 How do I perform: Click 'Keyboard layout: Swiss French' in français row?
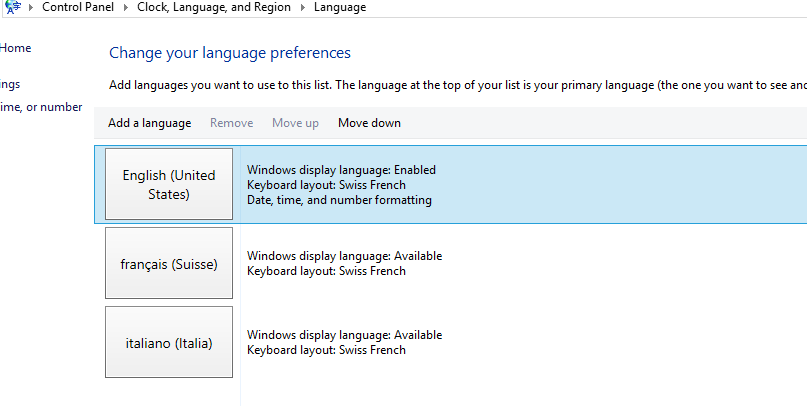[326, 271]
